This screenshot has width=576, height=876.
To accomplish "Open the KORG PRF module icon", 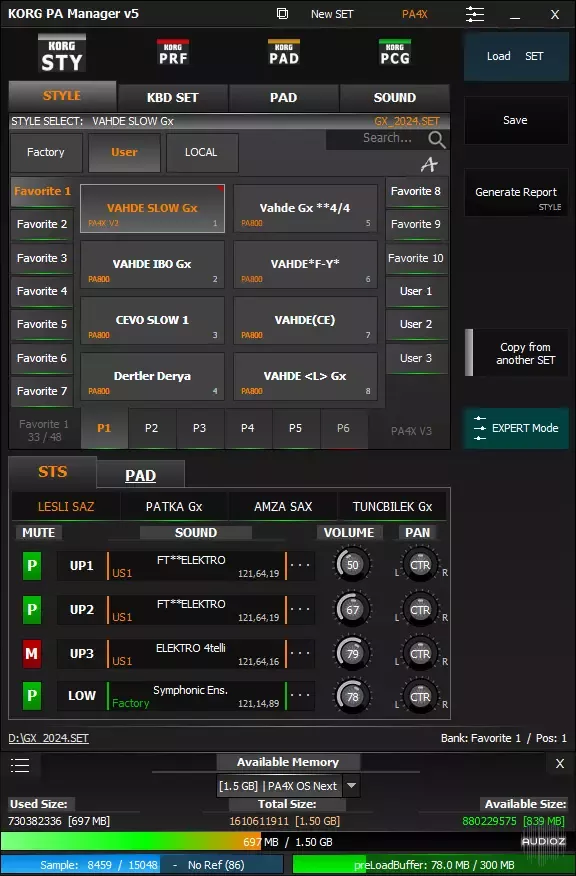I will [x=173, y=52].
